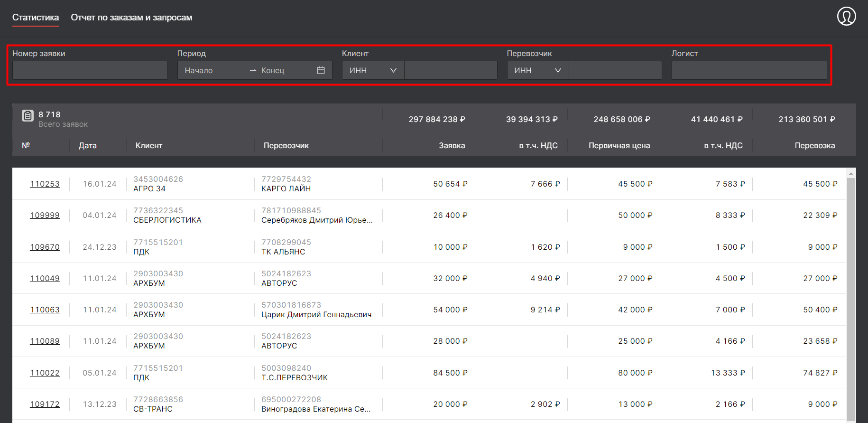Click the Дата column header

click(x=88, y=145)
